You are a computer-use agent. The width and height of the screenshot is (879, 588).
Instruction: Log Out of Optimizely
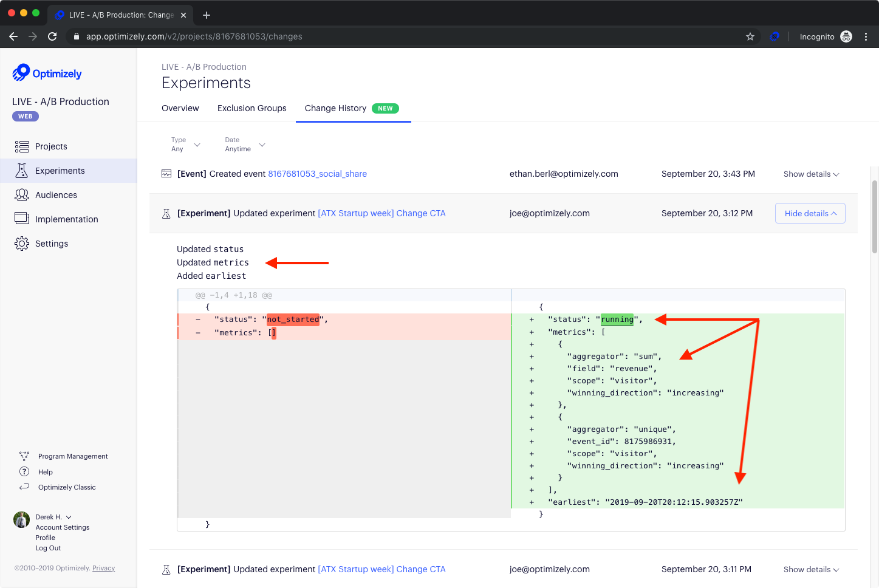[48, 548]
